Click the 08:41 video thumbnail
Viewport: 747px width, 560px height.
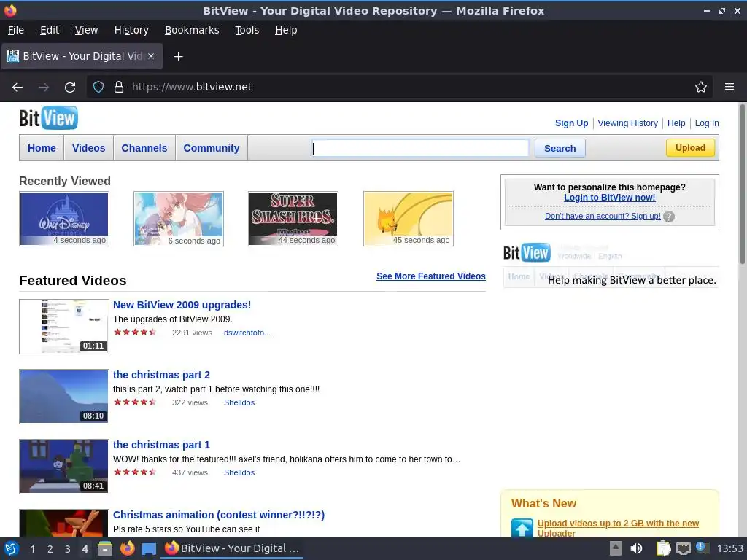click(x=64, y=467)
